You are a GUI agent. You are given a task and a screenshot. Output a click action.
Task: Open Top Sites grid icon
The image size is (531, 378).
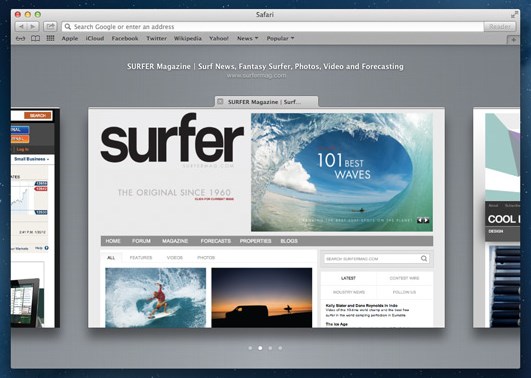click(x=50, y=38)
